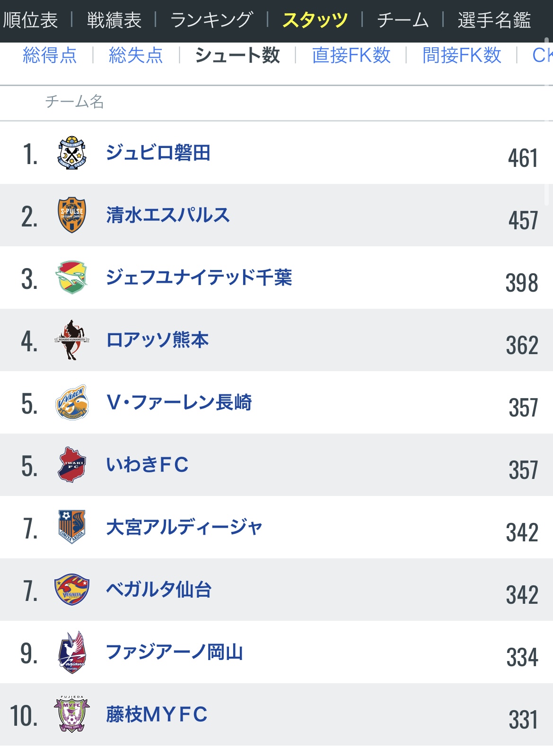The height and width of the screenshot is (756, 553).
Task: Go to ランキング in top navigation
Action: click(211, 20)
